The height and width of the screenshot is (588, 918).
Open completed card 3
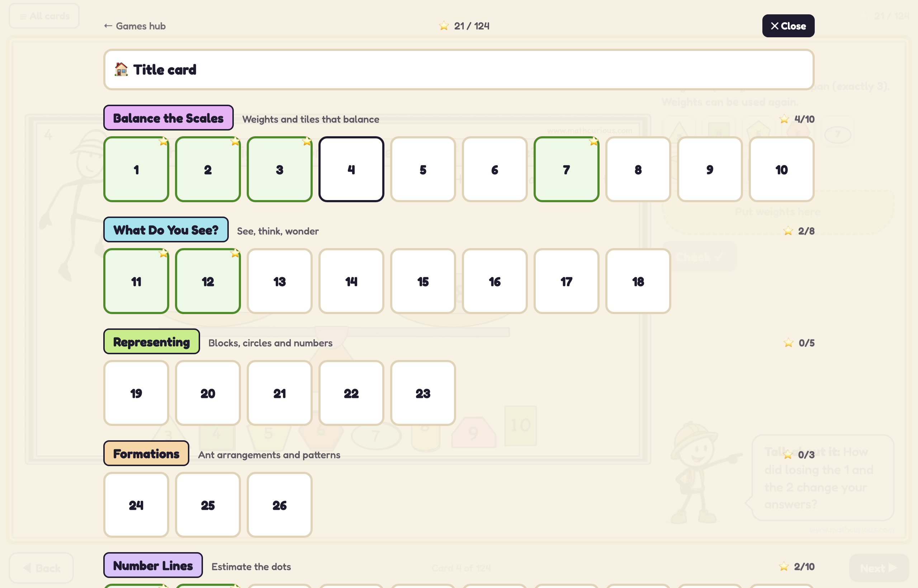pyautogui.click(x=280, y=170)
